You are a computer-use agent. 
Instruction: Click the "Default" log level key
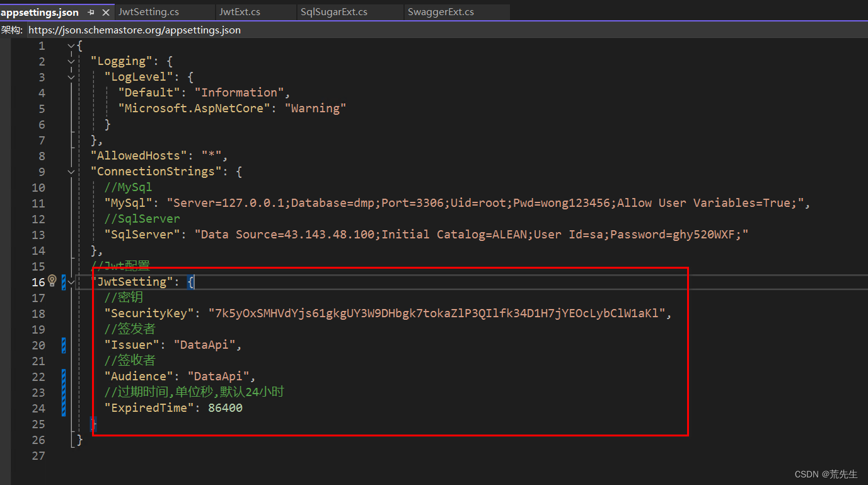coord(149,93)
